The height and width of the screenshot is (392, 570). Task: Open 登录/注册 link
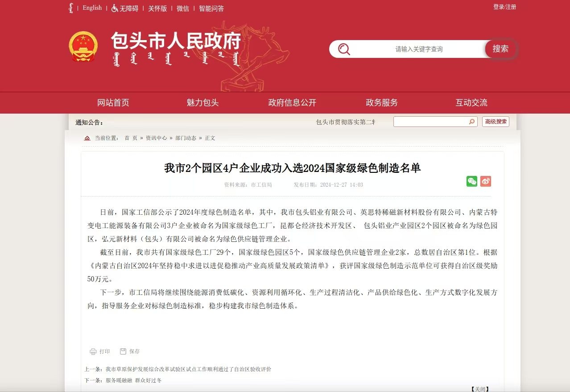[x=504, y=7]
